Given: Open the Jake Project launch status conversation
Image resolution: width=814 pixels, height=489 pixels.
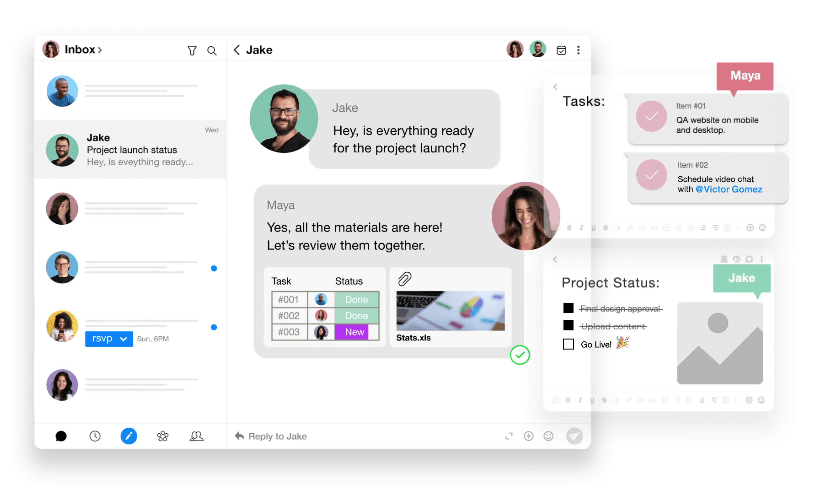Looking at the screenshot, I should [x=130, y=150].
